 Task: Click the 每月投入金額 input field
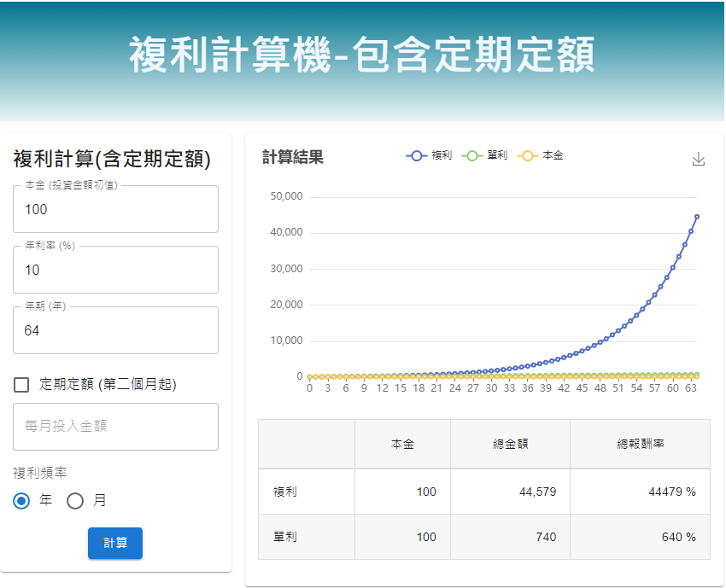(x=115, y=426)
